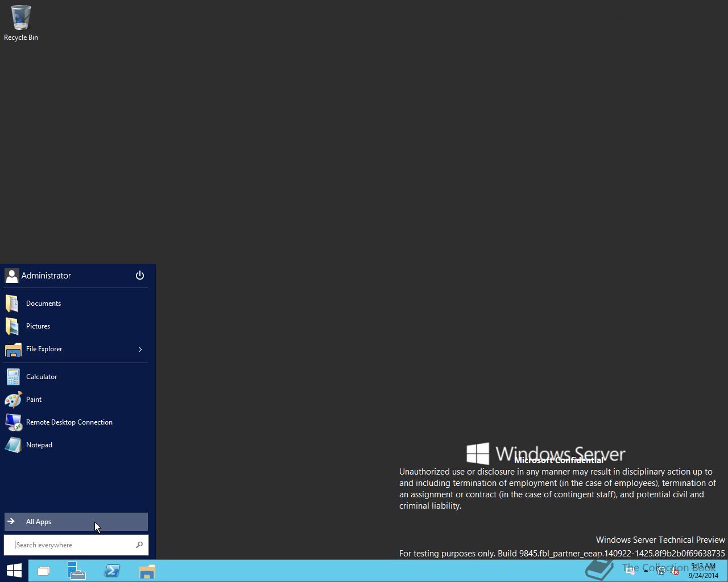Open Task View on the taskbar
Viewport: 728px width, 582px height.
[43, 571]
